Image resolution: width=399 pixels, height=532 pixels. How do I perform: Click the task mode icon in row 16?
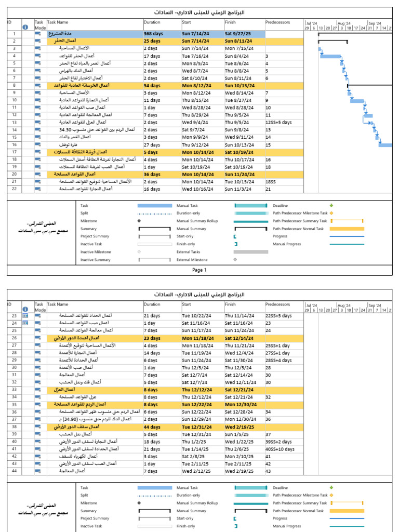(37, 144)
